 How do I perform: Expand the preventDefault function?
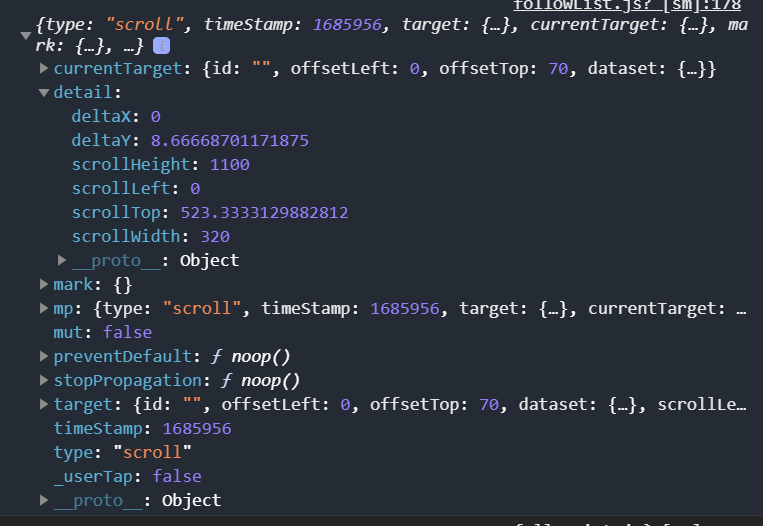44,356
